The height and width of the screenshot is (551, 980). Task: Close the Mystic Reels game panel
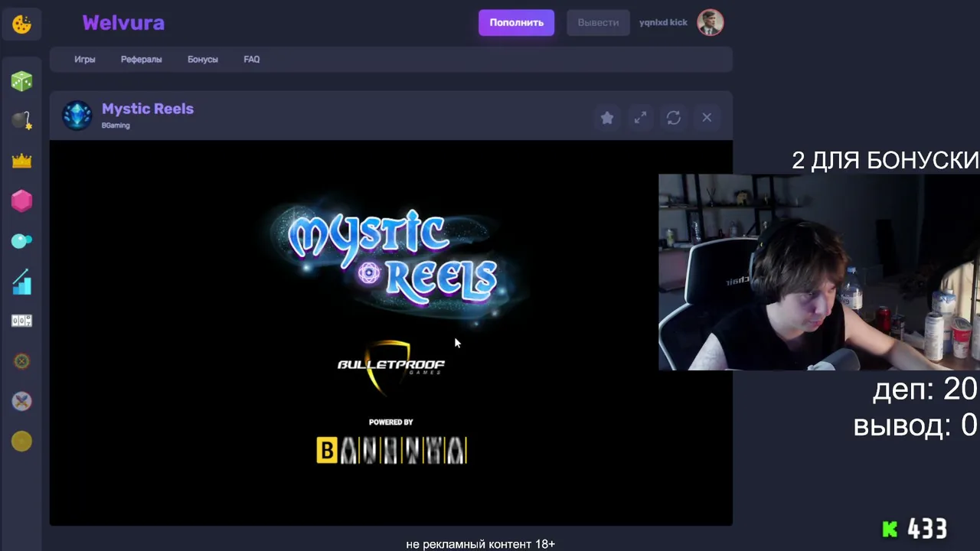[707, 117]
